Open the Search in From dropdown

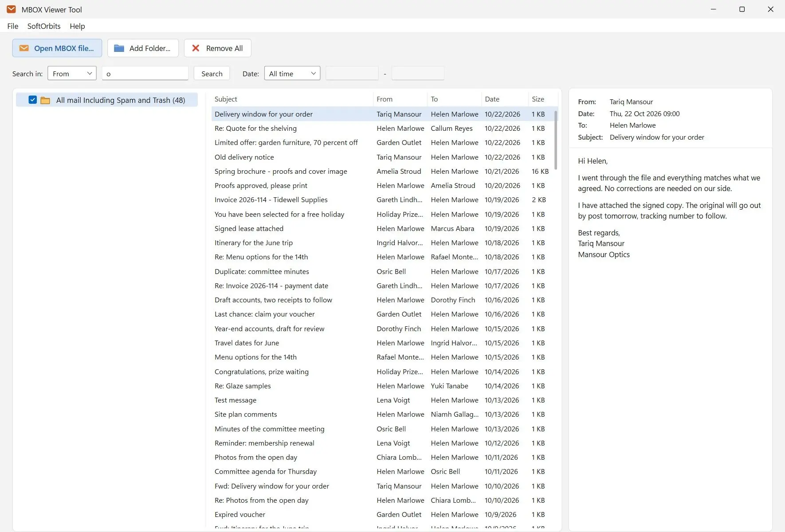click(72, 73)
